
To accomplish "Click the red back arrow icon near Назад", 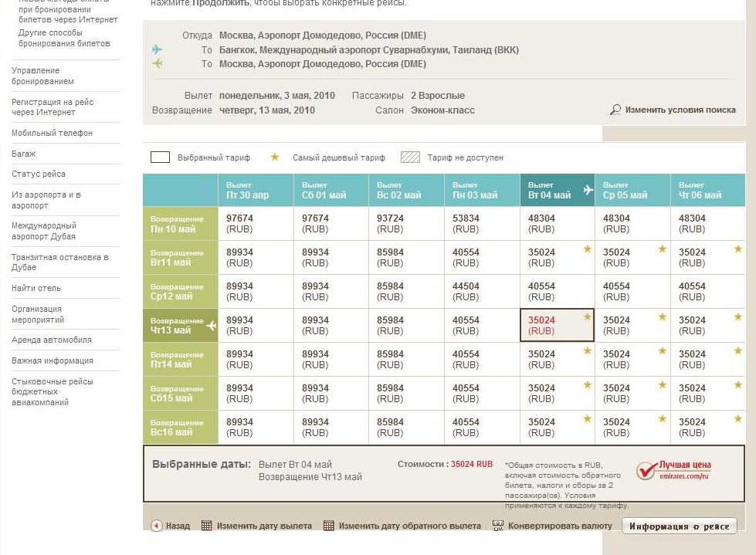I will (x=157, y=526).
